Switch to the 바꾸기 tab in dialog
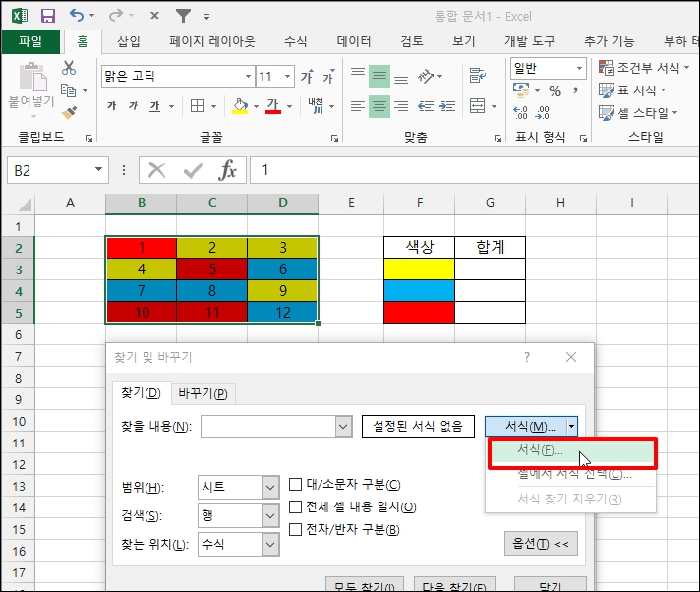The width and height of the screenshot is (700, 592). [x=203, y=393]
